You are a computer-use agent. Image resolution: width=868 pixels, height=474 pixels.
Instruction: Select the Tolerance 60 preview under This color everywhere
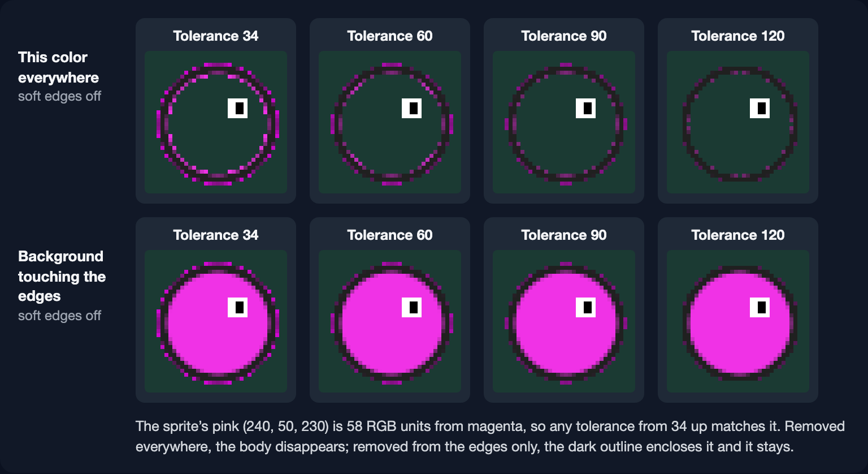point(390,122)
